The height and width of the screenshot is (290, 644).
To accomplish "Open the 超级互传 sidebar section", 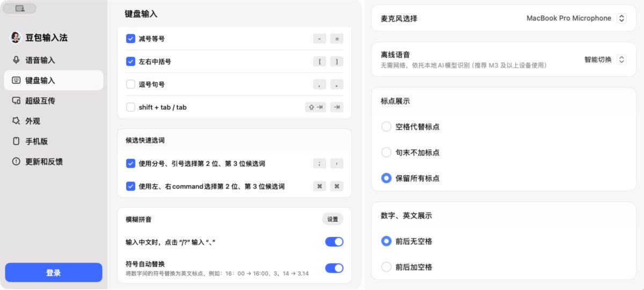I will (x=54, y=100).
